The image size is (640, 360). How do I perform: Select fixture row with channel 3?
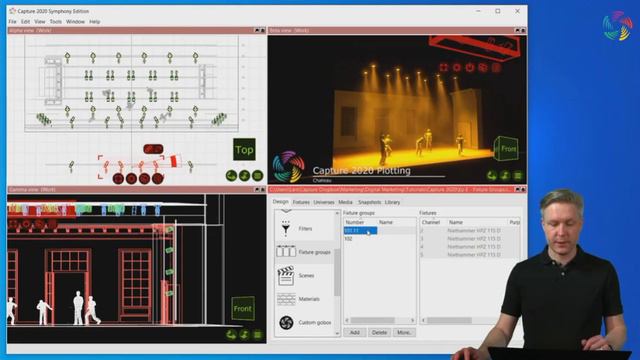[x=470, y=239]
